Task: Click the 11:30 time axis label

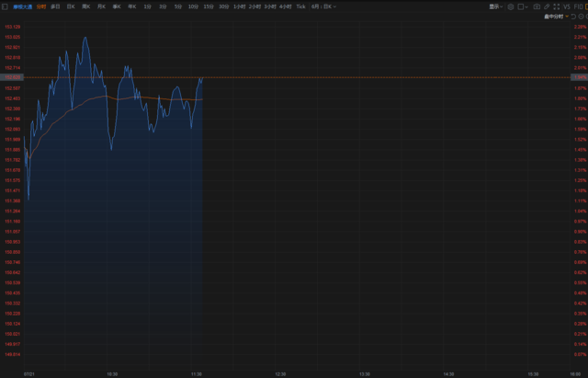Action: coord(197,374)
